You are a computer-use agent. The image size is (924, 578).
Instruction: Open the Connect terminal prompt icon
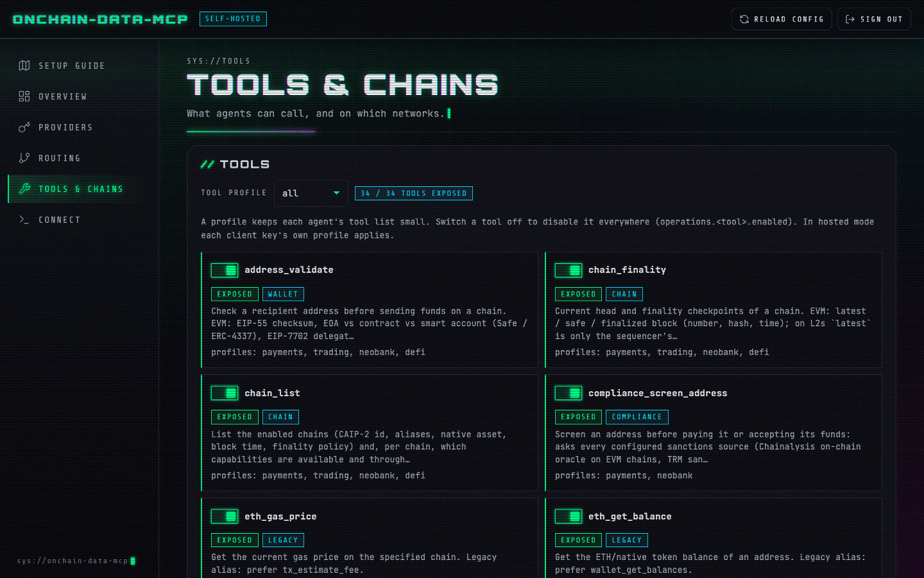tap(24, 220)
